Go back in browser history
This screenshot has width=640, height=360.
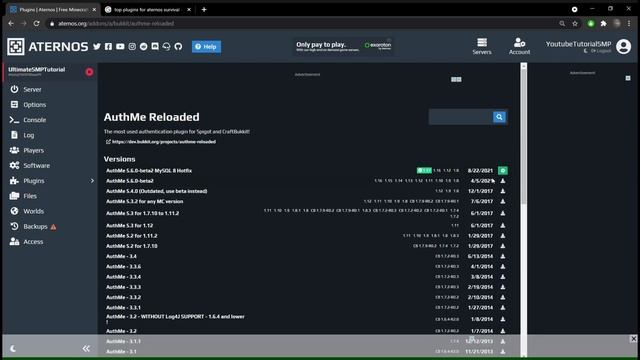click(x=11, y=24)
